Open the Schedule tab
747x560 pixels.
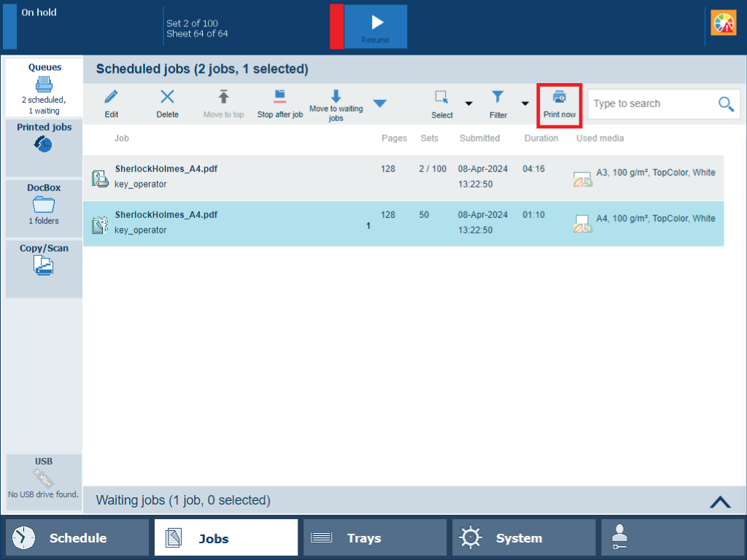point(77,538)
